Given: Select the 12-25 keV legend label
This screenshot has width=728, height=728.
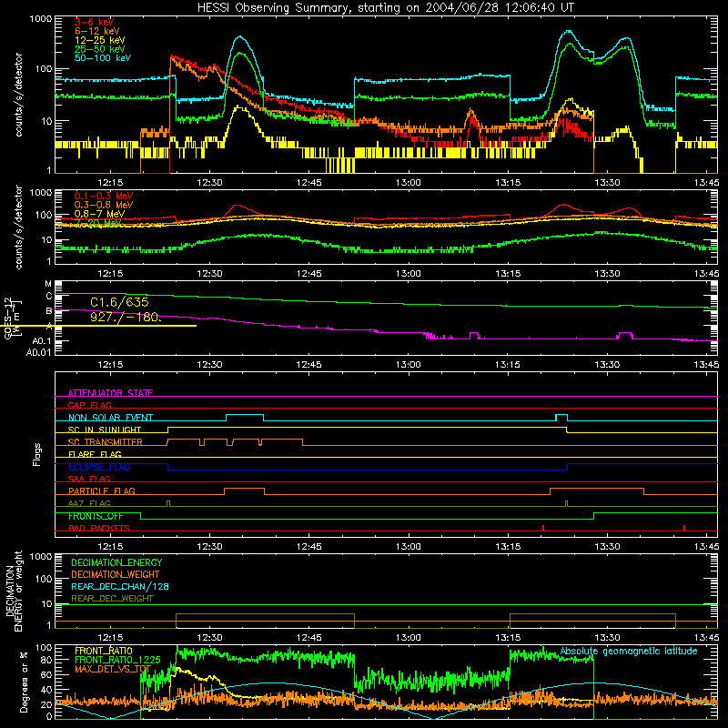Looking at the screenshot, I should pos(100,40).
